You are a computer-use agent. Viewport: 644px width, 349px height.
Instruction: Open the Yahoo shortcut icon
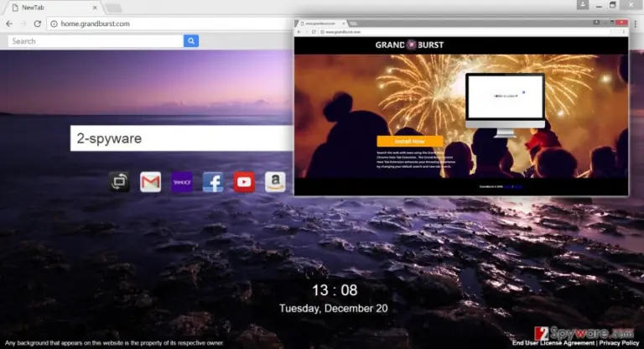pos(181,182)
